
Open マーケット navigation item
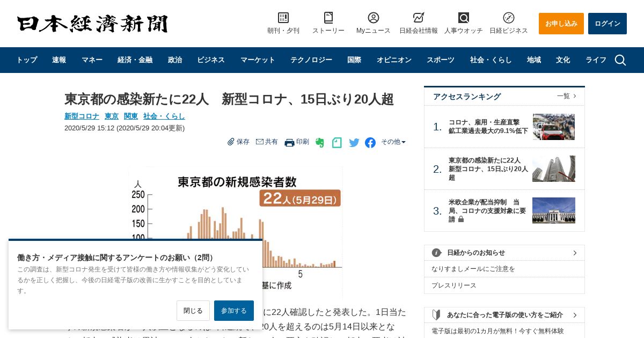[x=258, y=60]
